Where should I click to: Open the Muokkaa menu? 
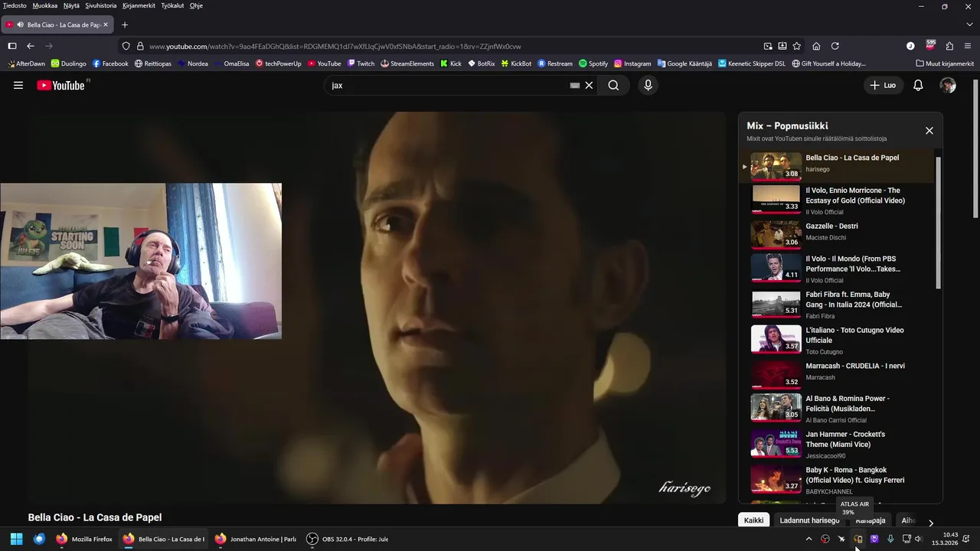(45, 5)
